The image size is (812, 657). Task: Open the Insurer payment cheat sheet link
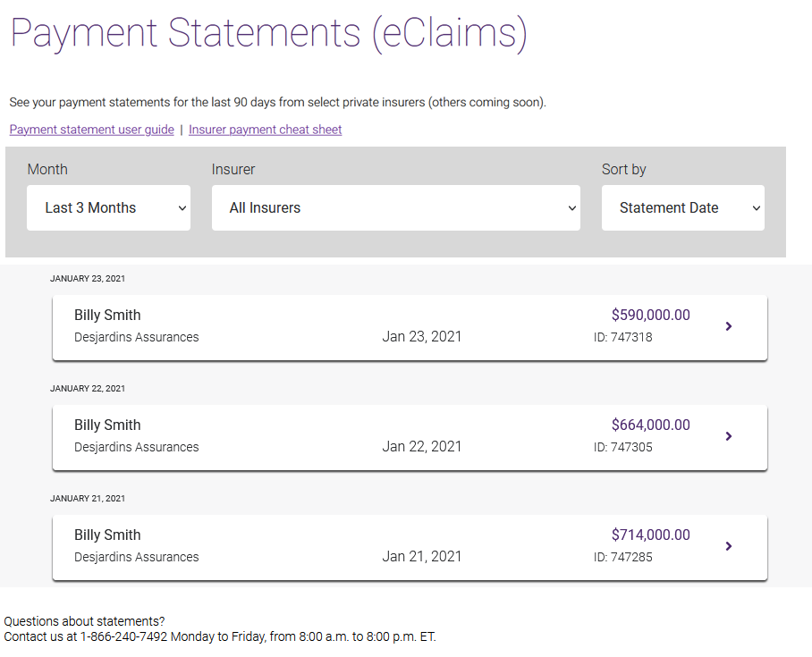[x=265, y=130]
